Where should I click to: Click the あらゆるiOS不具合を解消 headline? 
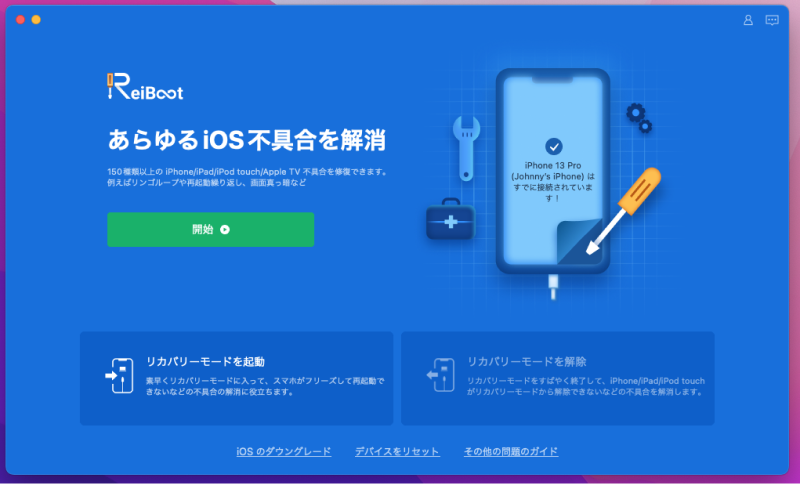246,140
